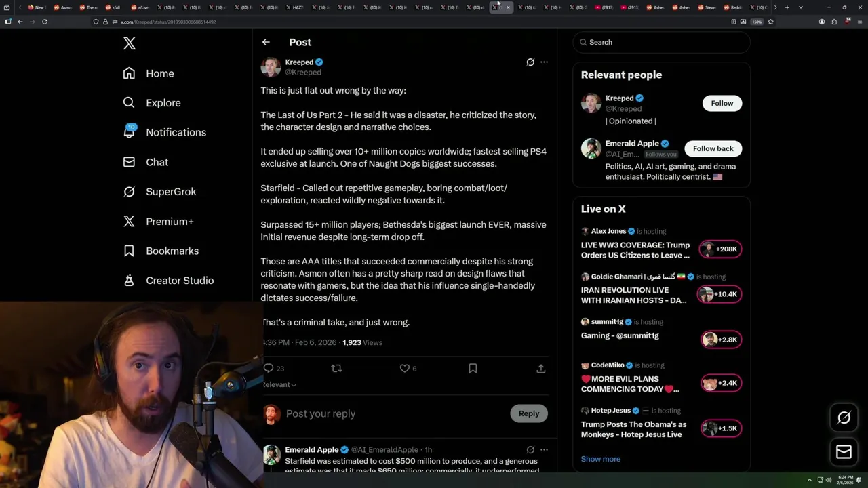Join Hotep Jesus live +1.5K
868x488 pixels.
[721, 428]
